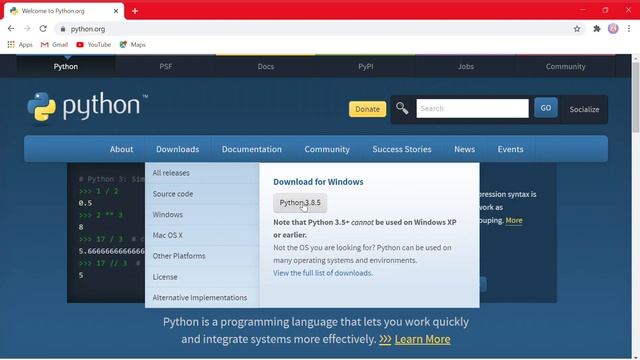
Task: Choose All releases in Downloads submenu
Action: point(202,173)
